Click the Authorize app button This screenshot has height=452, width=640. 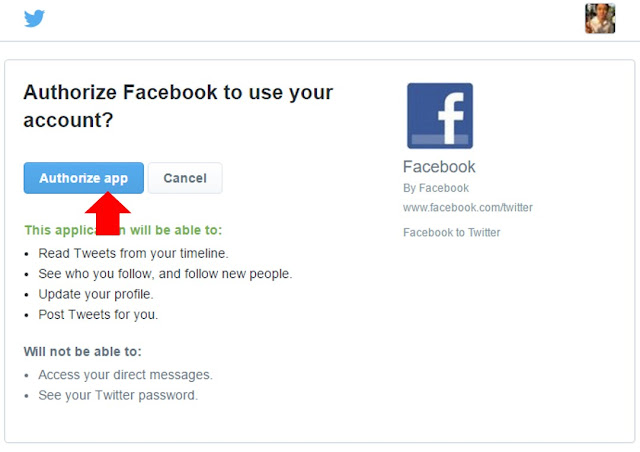(x=84, y=178)
